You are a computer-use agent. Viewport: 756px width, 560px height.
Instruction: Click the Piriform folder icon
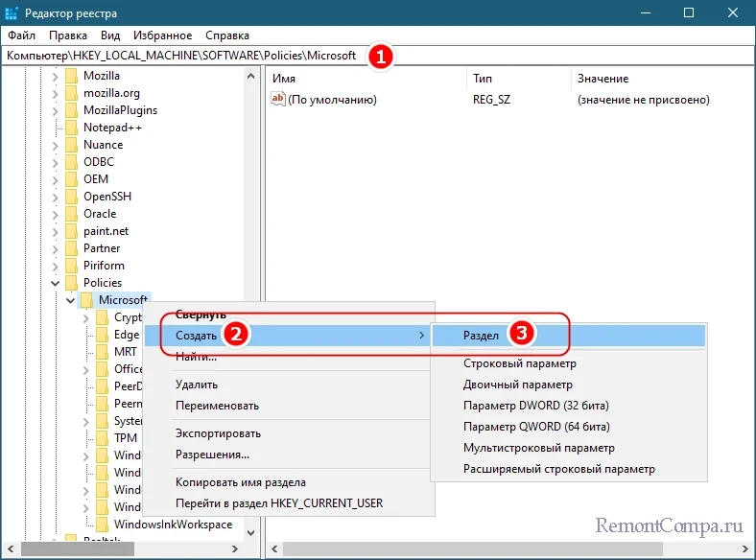(x=71, y=266)
